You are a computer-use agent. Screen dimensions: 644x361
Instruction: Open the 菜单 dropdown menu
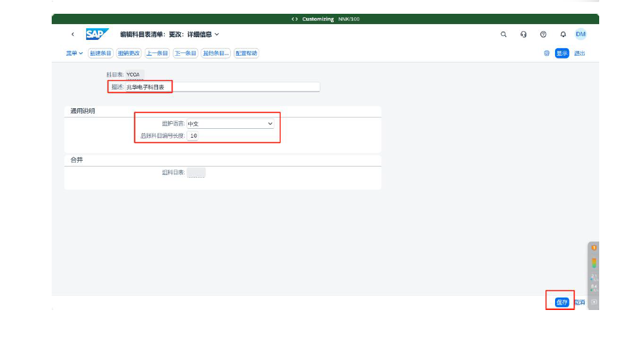click(74, 53)
